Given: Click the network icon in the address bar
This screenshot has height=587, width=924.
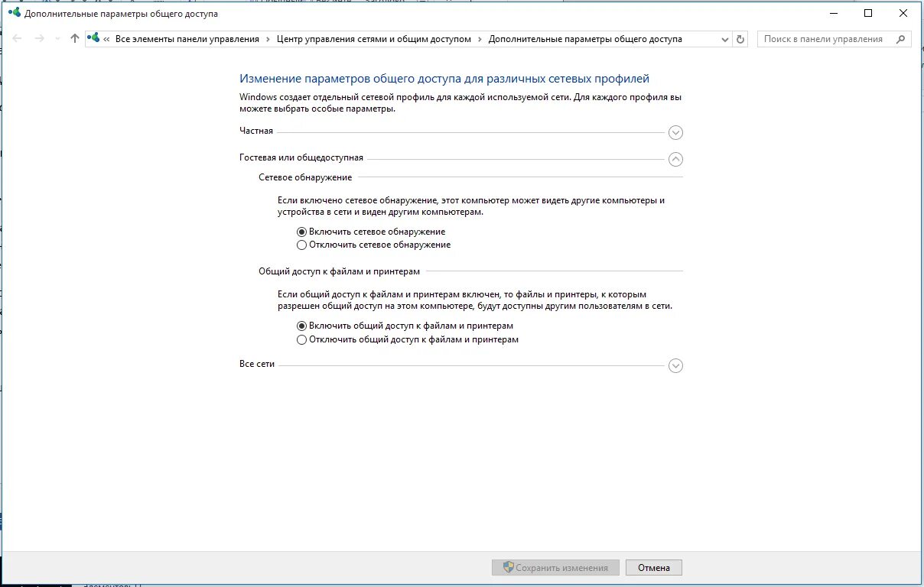Looking at the screenshot, I should coord(94,39).
